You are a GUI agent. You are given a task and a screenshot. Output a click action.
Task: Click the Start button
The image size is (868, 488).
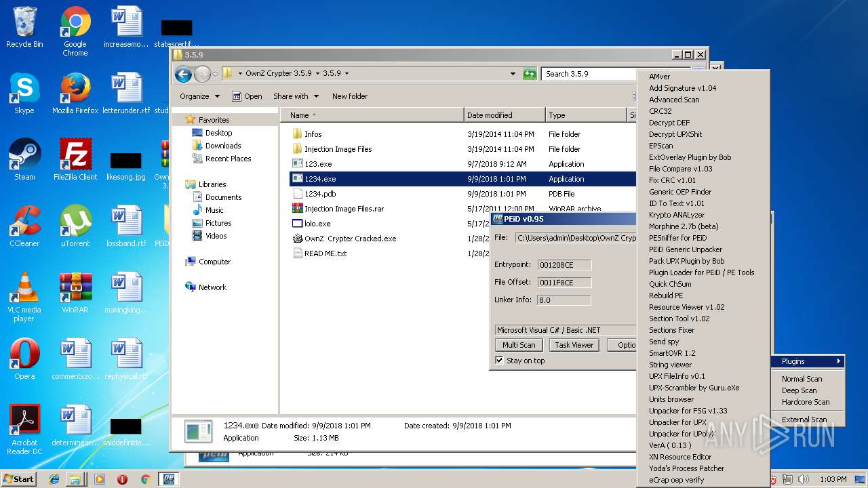[19, 479]
